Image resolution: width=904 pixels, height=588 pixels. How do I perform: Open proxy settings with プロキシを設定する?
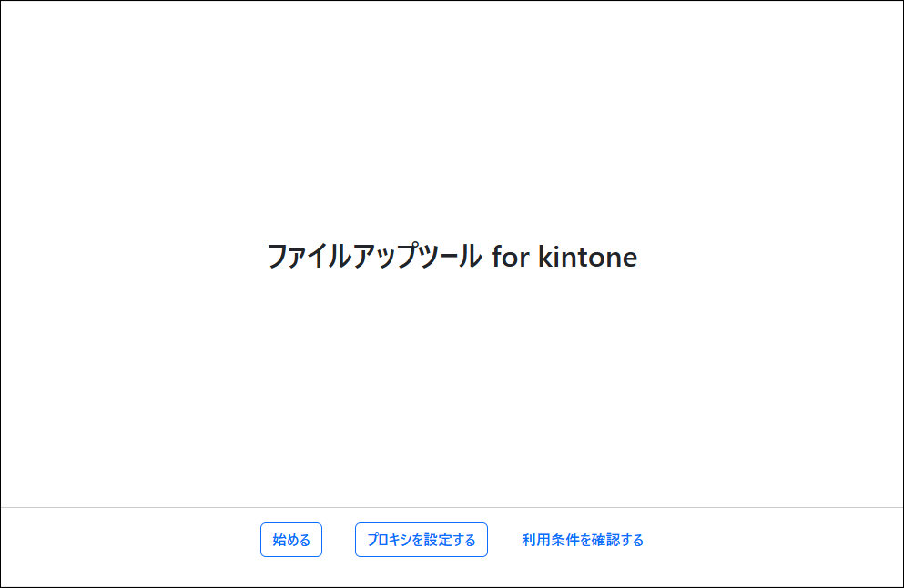coord(421,540)
